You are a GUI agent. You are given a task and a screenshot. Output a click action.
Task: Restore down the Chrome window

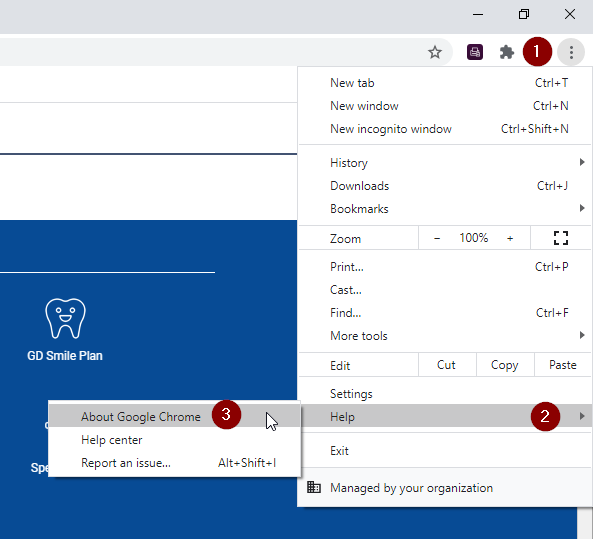[524, 14]
